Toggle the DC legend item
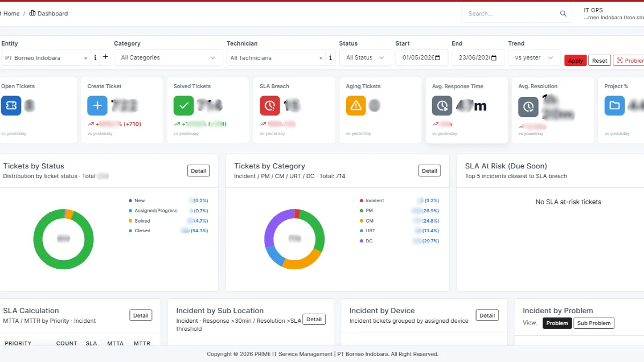 (x=366, y=241)
